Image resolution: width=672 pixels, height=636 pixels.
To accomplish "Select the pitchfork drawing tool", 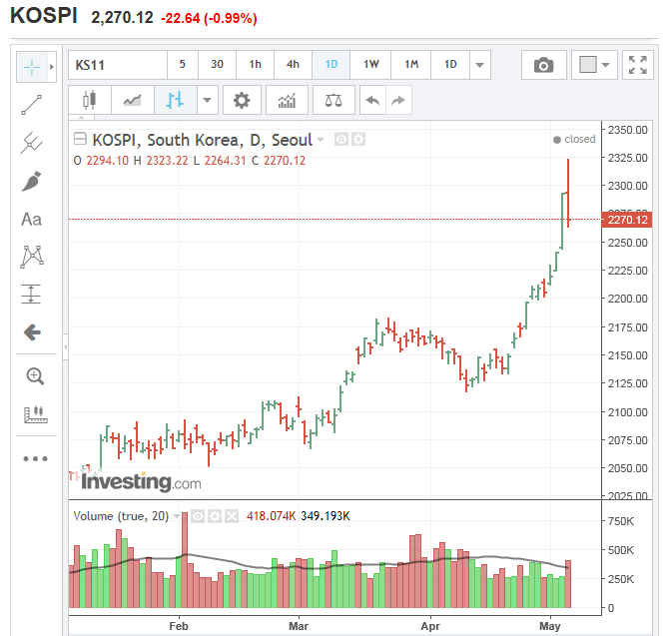I will tap(32, 143).
